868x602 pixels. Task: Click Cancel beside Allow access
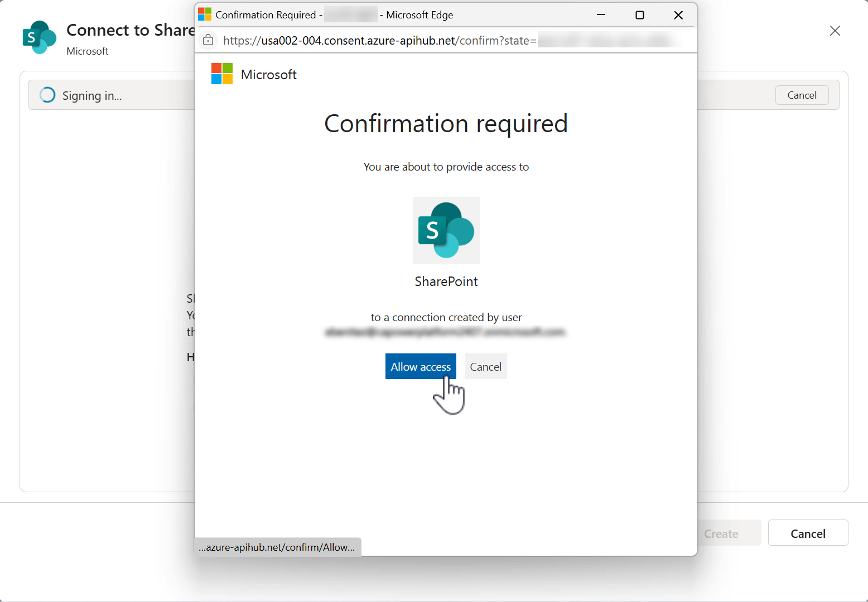[485, 366]
